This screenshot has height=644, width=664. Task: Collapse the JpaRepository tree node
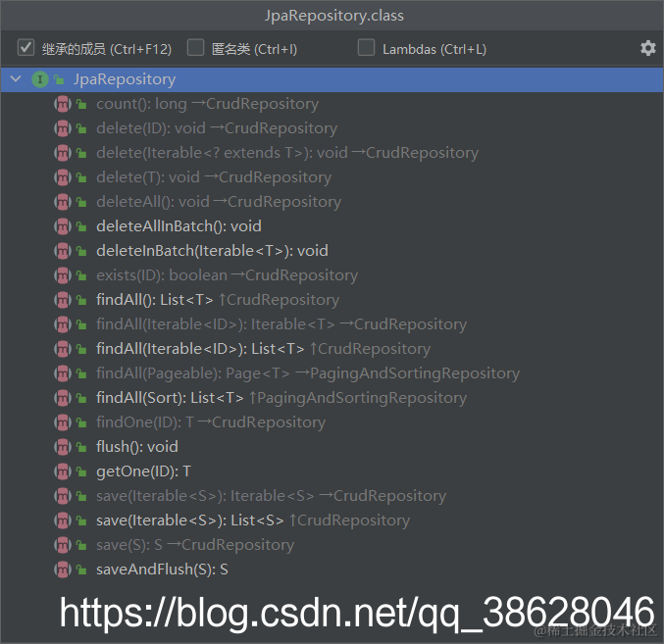pyautogui.click(x=16, y=79)
